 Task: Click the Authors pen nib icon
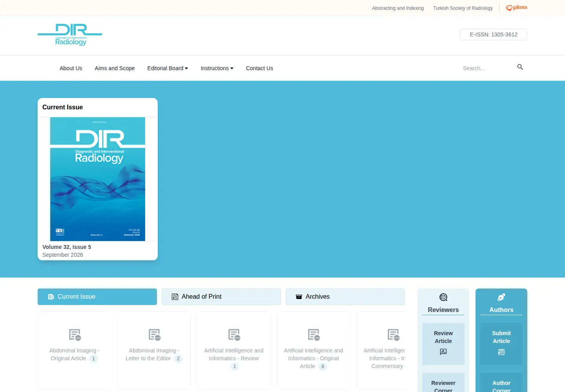tap(501, 297)
